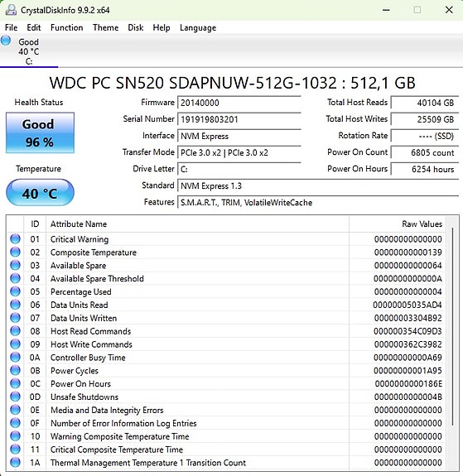Image resolution: width=463 pixels, height=476 pixels.
Task: Open the File menu
Action: [12, 27]
